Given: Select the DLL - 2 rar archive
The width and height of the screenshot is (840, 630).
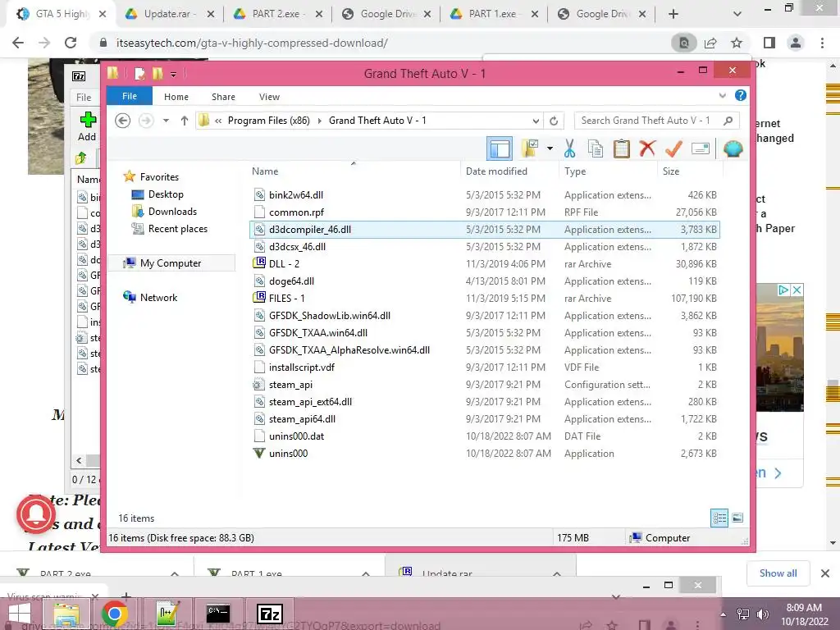Looking at the screenshot, I should (284, 263).
